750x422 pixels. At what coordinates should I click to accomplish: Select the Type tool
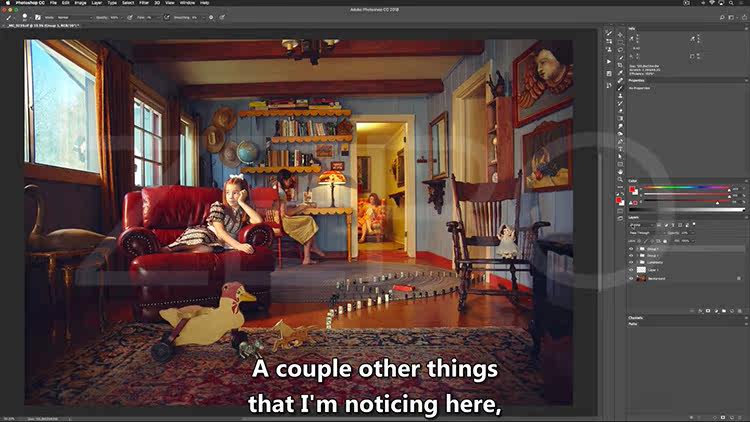(x=620, y=149)
